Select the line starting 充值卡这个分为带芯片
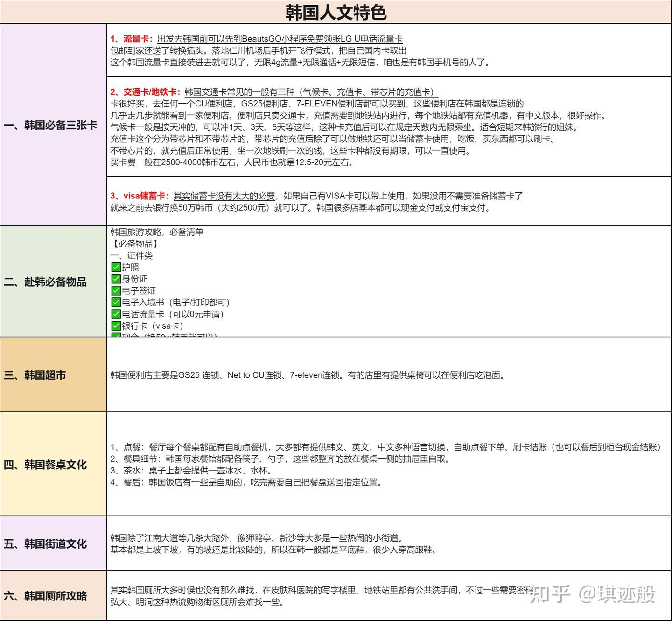The height and width of the screenshot is (621, 672). [333, 139]
